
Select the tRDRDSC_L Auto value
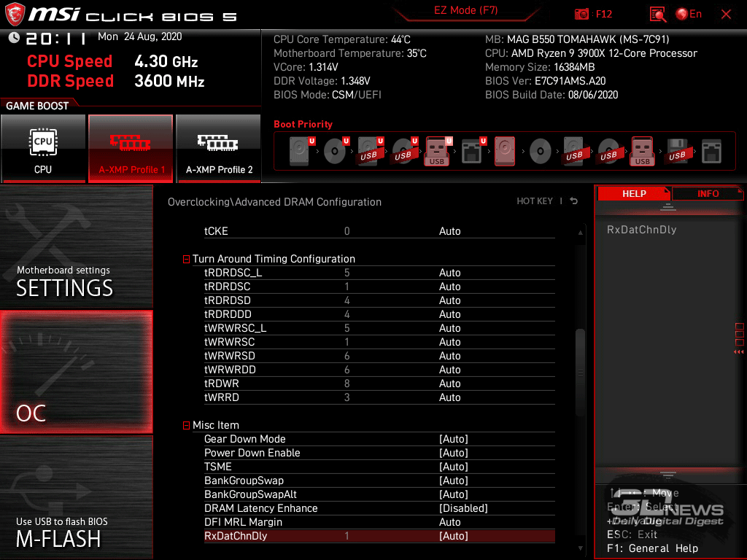pyautogui.click(x=449, y=273)
